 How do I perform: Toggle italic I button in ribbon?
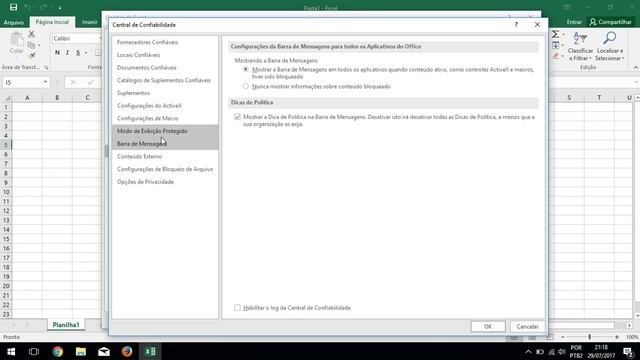point(67,53)
